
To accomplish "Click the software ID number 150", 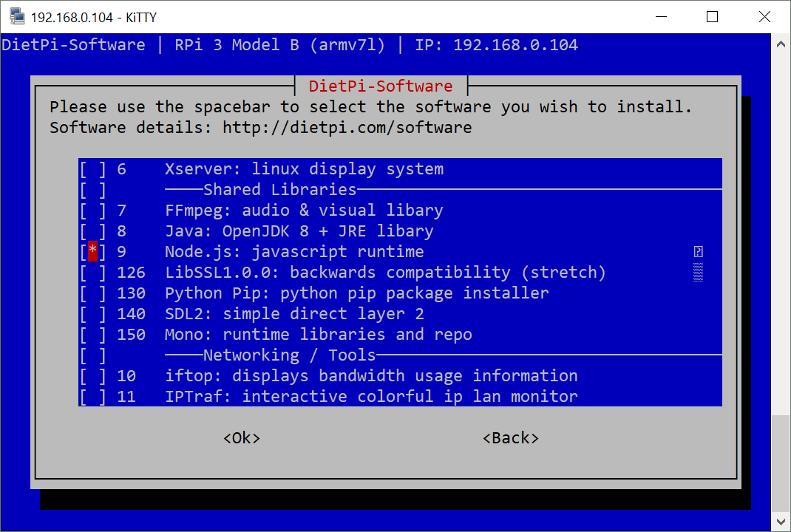I will pos(131,334).
